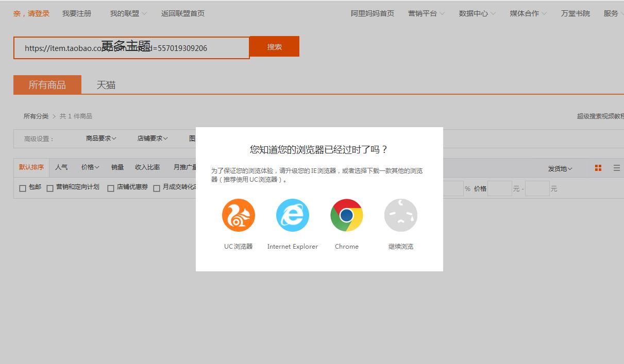Open 阿里妈妈首页 link
Screen dimensions: 624x364
[x=373, y=13]
